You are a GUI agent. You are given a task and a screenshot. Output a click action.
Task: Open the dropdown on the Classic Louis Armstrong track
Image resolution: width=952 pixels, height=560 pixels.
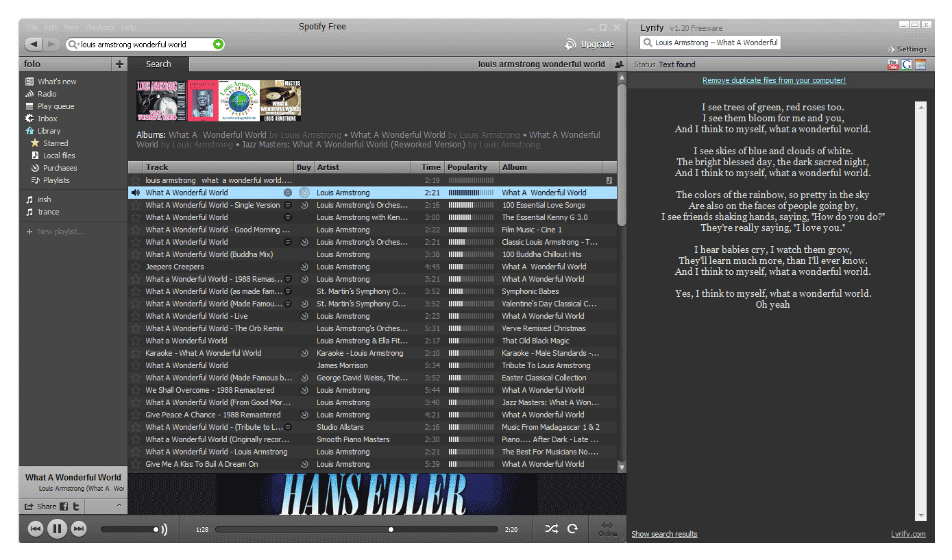[288, 242]
